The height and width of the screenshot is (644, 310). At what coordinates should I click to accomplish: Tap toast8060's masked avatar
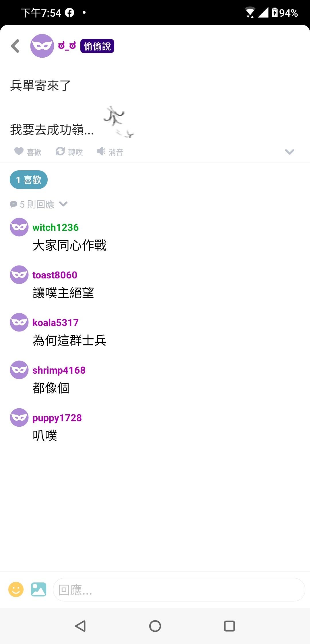[x=19, y=275]
